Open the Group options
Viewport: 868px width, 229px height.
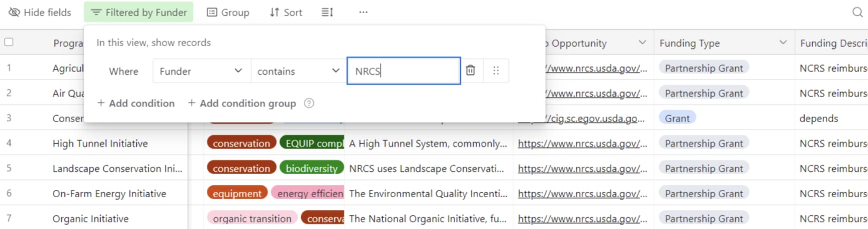pyautogui.click(x=228, y=12)
